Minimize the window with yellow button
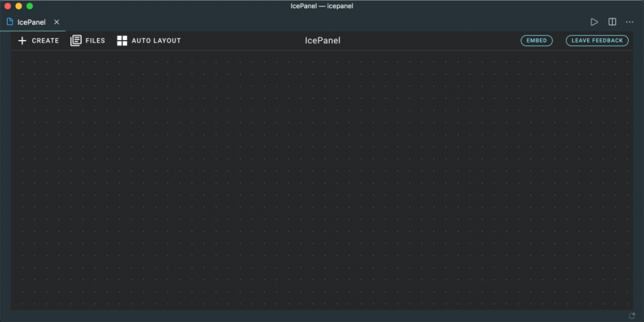 (19, 6)
